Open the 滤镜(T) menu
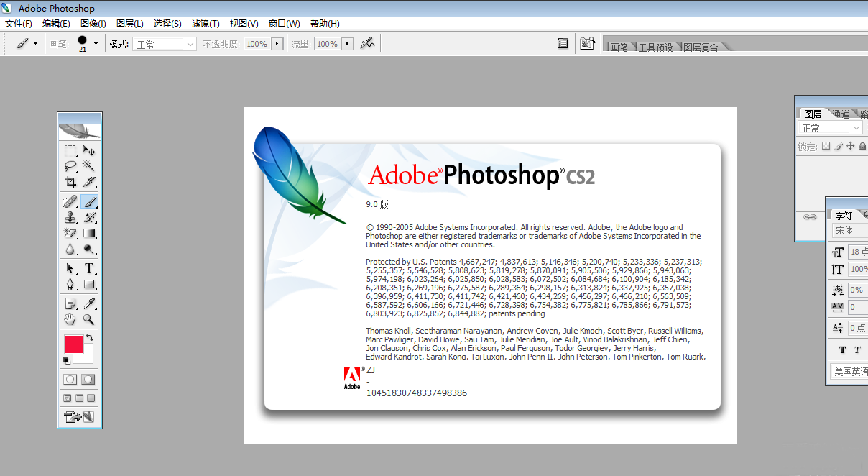Screen dimensions: 868x476 [x=206, y=24]
